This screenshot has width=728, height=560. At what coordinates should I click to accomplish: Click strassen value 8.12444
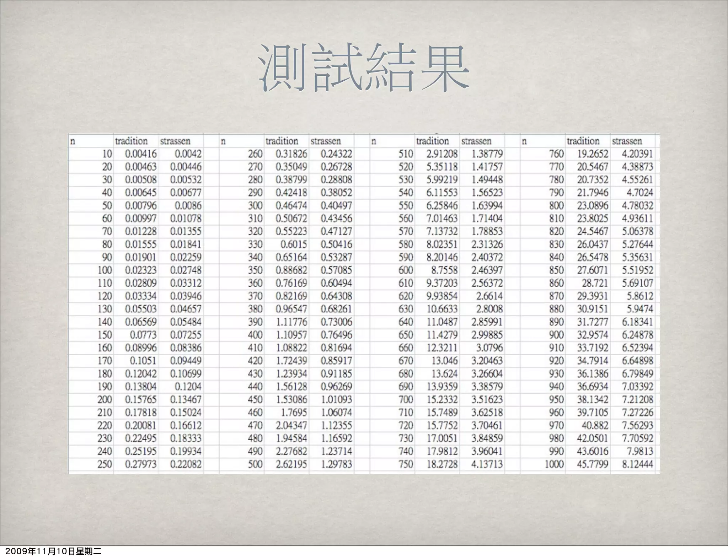(638, 464)
